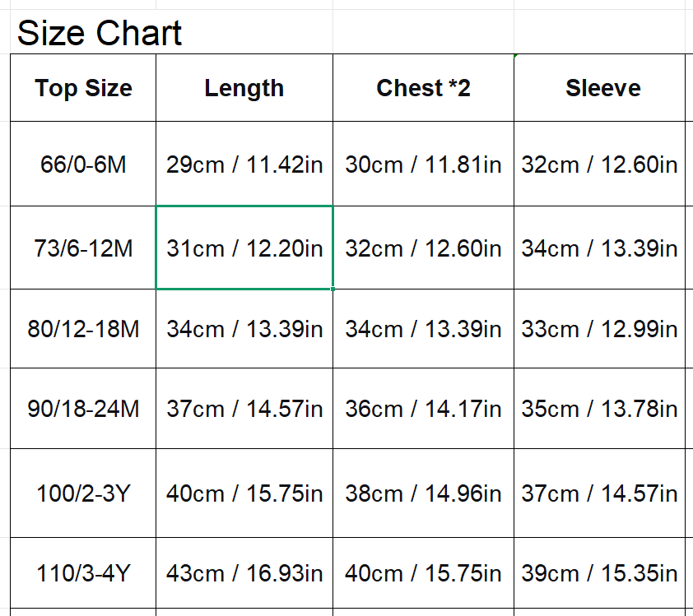Select the 36cm / 14.17in chest cell
Viewport: 693px width, 616px height.
click(423, 409)
